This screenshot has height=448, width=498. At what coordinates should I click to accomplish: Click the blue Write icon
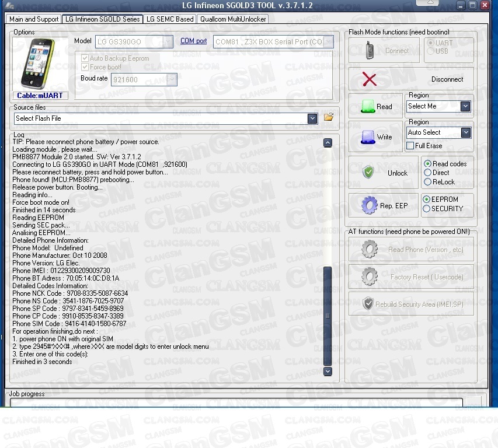pos(368,137)
